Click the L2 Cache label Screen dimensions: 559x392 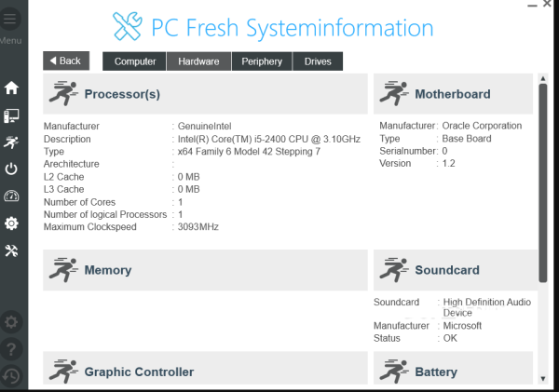(x=63, y=177)
